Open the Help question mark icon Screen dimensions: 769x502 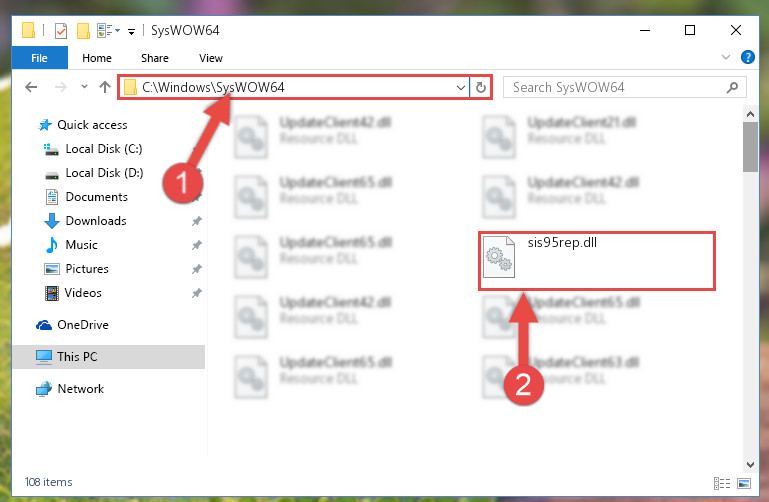(x=747, y=57)
